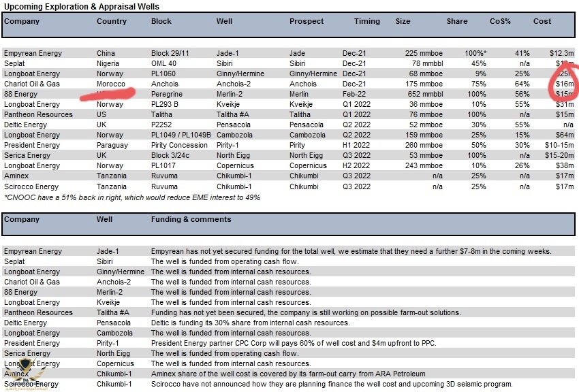Select the 'Peregrine' block cell
This screenshot has height=392, width=579.
pos(167,94)
